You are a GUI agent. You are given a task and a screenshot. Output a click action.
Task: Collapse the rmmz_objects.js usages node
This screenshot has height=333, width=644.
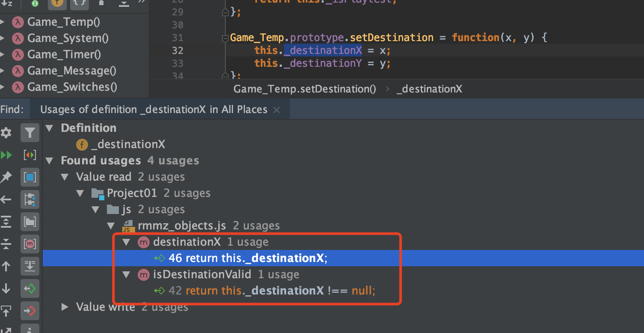click(111, 226)
